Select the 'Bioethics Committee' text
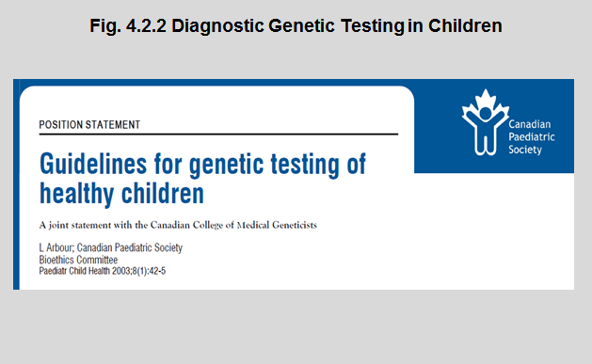The height and width of the screenshot is (364, 592). (78, 260)
